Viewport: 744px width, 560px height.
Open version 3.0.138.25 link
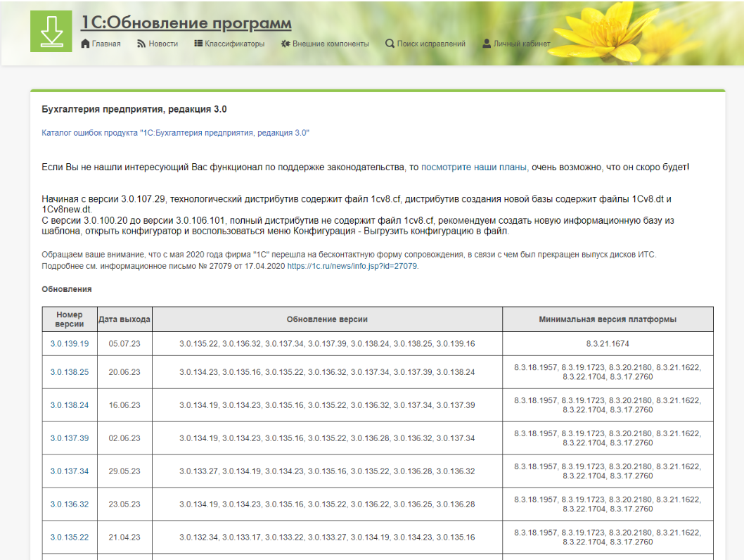(x=70, y=372)
